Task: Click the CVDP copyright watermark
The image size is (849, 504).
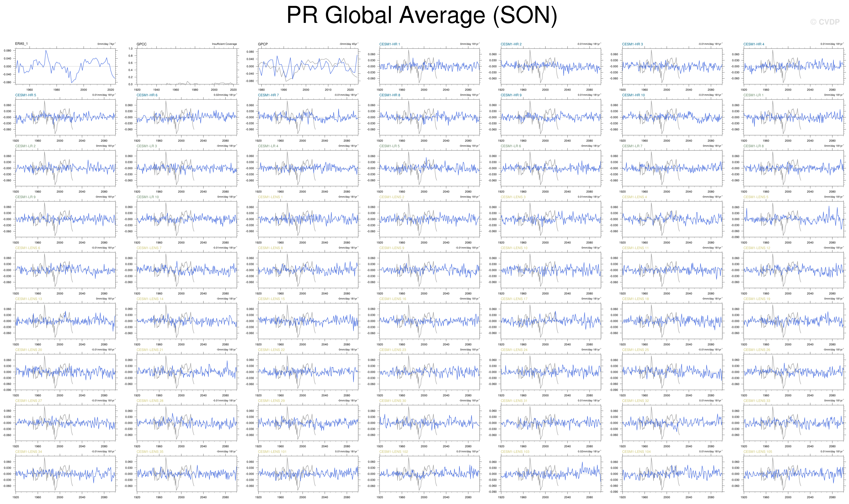Action: click(x=824, y=22)
